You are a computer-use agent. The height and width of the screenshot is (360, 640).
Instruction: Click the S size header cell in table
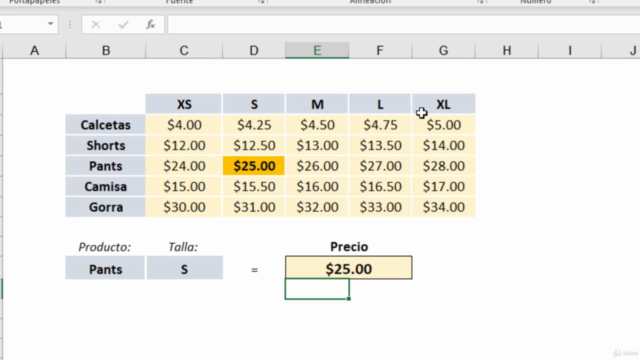coord(254,104)
